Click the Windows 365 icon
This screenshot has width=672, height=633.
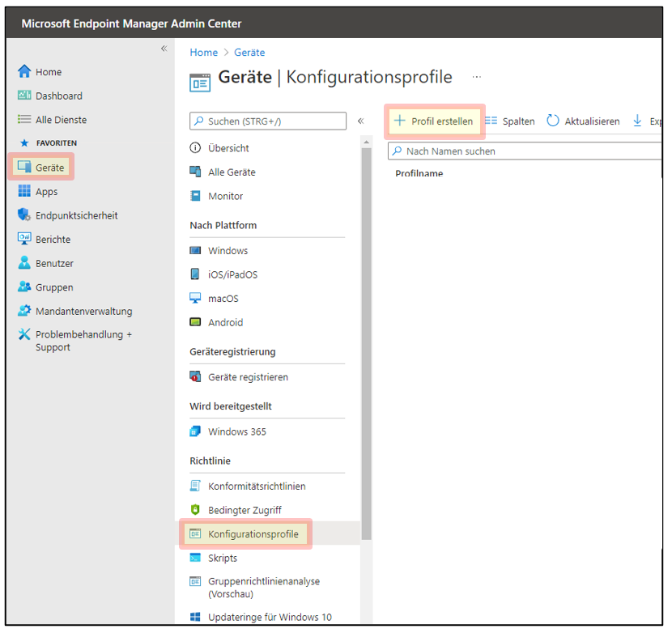pyautogui.click(x=195, y=431)
